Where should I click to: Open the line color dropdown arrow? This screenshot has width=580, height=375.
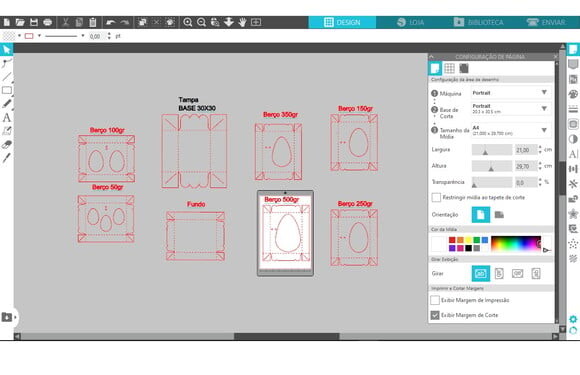point(39,36)
